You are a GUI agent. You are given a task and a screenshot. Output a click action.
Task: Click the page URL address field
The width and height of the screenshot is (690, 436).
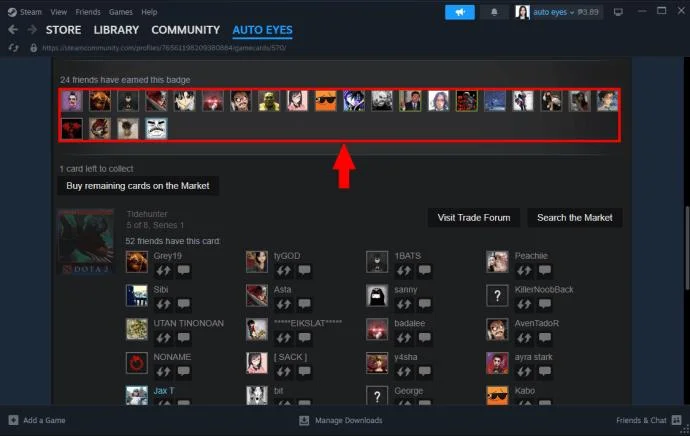tap(164, 48)
